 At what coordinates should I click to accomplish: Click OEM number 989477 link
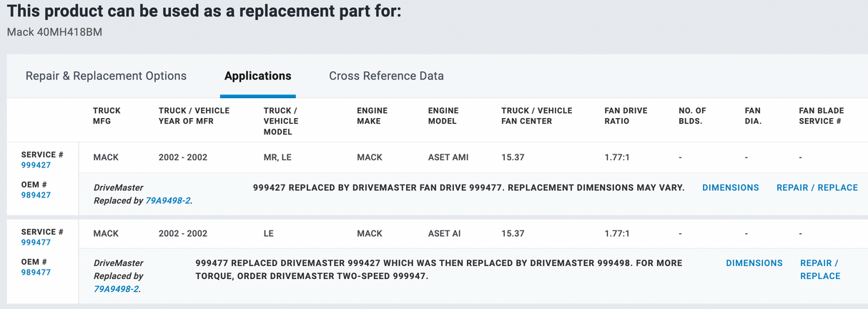click(36, 272)
